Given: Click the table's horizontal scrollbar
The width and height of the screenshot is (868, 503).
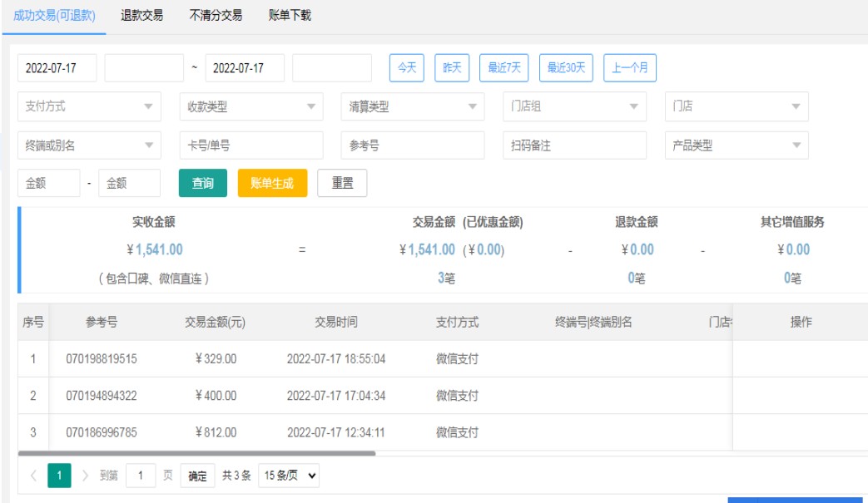Looking at the screenshot, I should [x=196, y=453].
